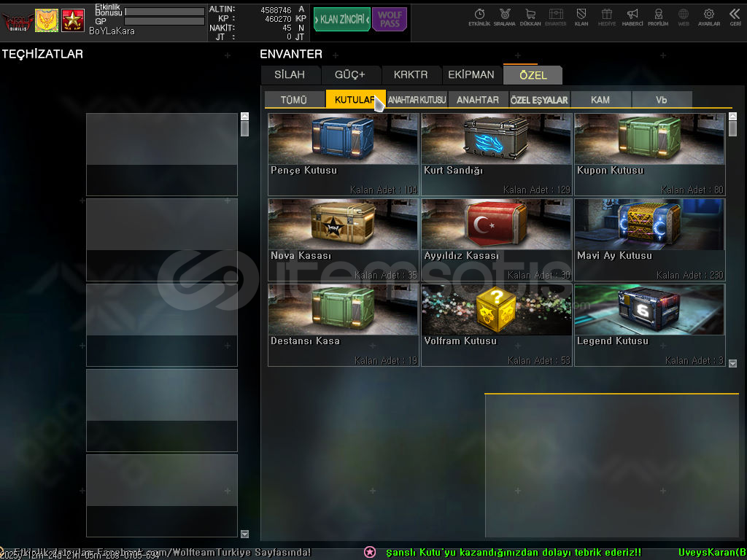This screenshot has height=560, width=747.
Task: Click the Klan Zinciri button
Action: click(x=342, y=20)
